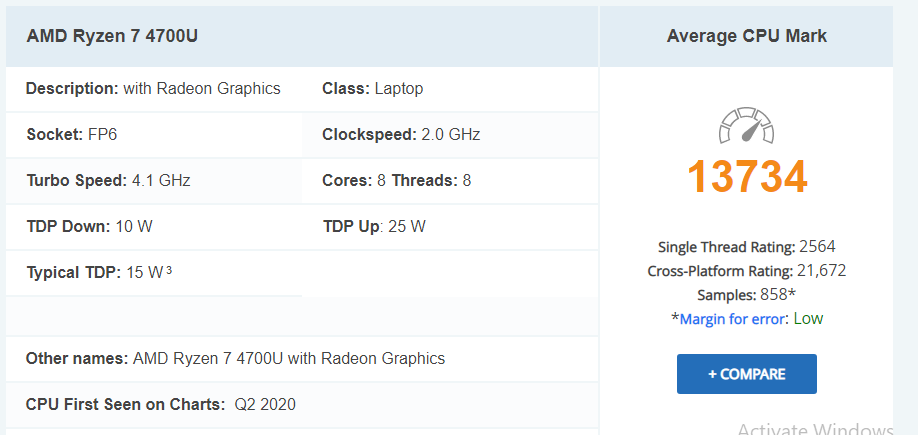Click the + COMPARE button
Viewport: 918px width, 435px height.
pyautogui.click(x=746, y=374)
